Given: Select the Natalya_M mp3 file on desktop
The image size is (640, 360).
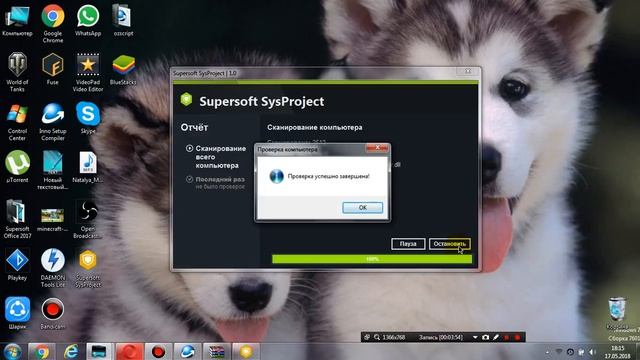Looking at the screenshot, I should [x=88, y=167].
